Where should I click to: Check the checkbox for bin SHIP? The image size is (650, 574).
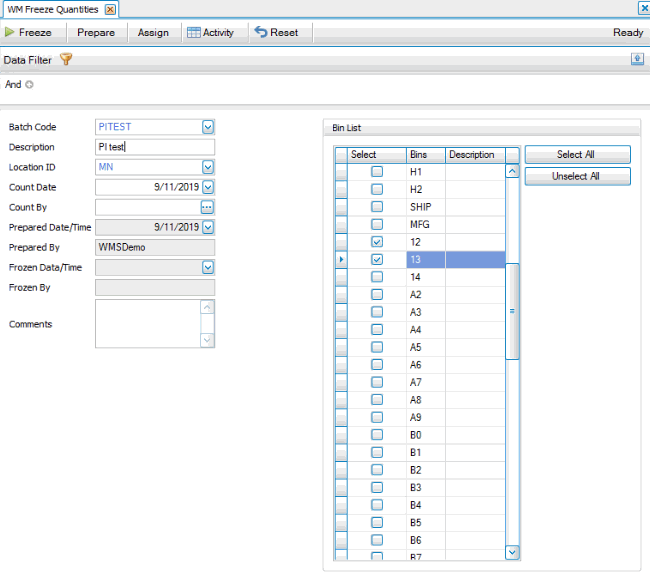377,207
